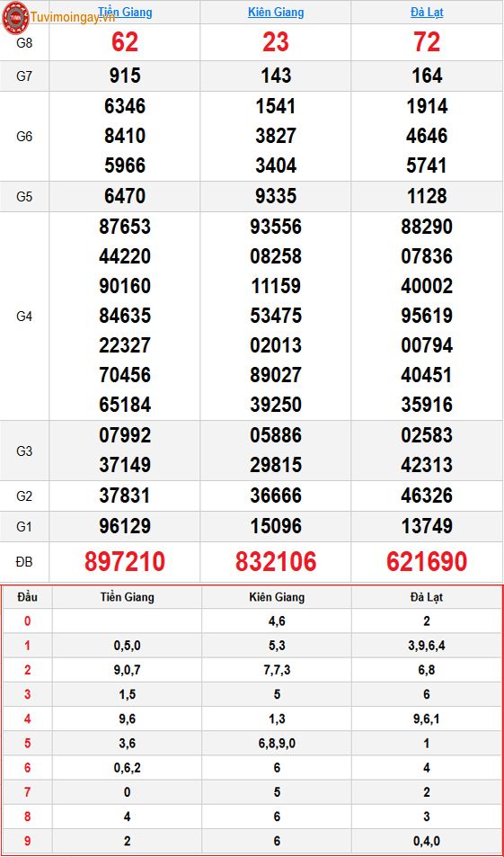Screen dimensions: 504x857
Task: Click G4 number 90160
Action: click(125, 286)
